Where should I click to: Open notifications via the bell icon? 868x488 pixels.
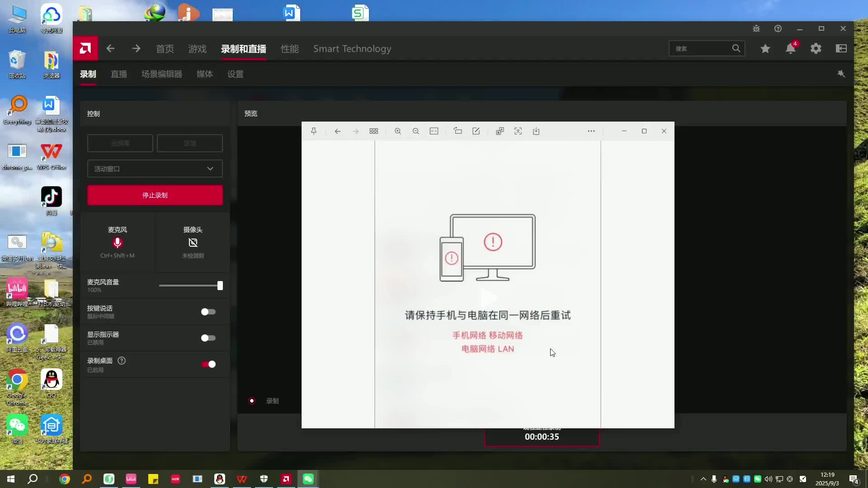(791, 48)
